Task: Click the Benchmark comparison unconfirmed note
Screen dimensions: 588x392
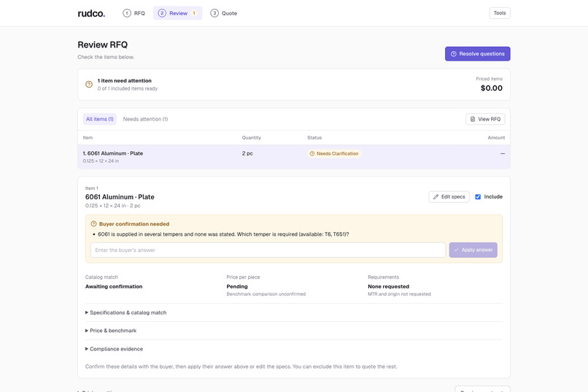Action: pos(266,294)
